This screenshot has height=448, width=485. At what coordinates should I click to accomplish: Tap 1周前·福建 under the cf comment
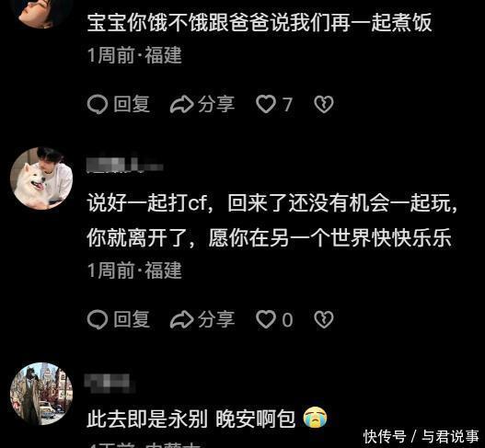pos(134,270)
